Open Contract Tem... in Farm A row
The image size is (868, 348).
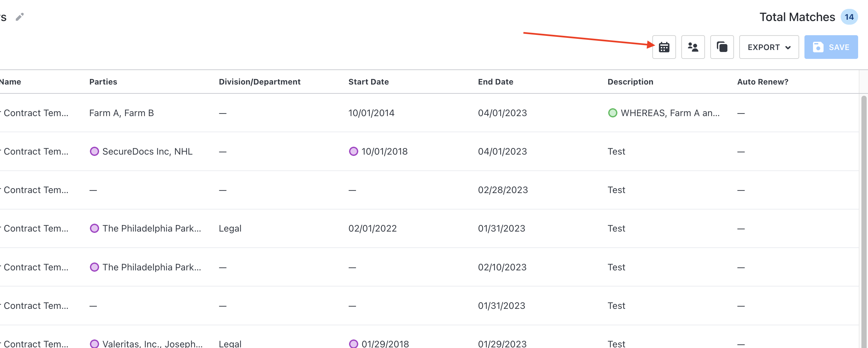tap(35, 113)
